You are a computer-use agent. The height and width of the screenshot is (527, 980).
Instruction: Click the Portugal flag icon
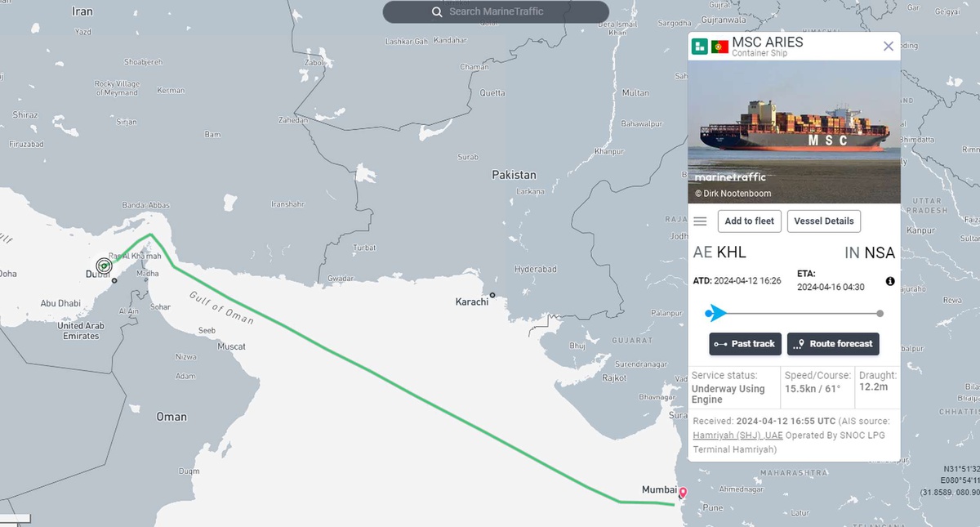pyautogui.click(x=719, y=47)
